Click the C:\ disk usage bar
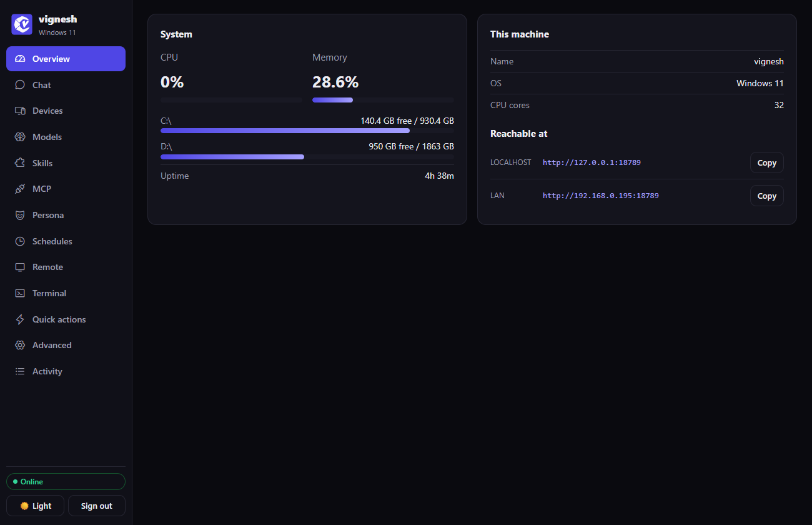The width and height of the screenshot is (812, 525). (307, 131)
